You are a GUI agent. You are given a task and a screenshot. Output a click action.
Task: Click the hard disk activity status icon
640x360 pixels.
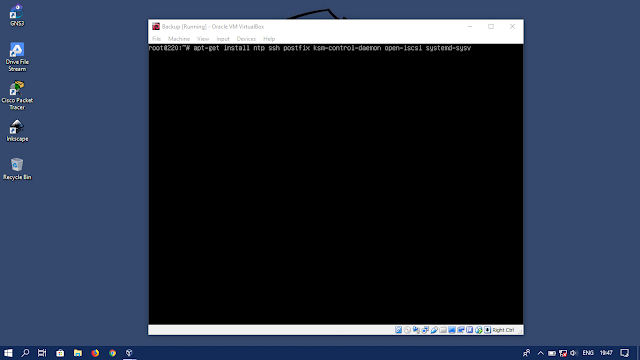click(398, 330)
